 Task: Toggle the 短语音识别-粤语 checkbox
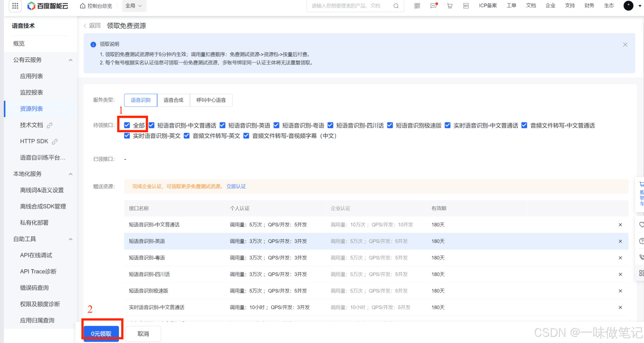(x=276, y=125)
